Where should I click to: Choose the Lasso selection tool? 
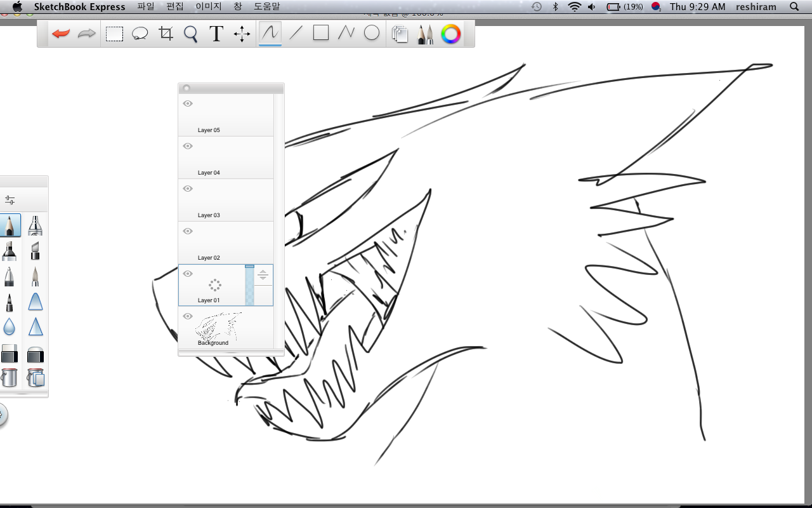click(140, 34)
